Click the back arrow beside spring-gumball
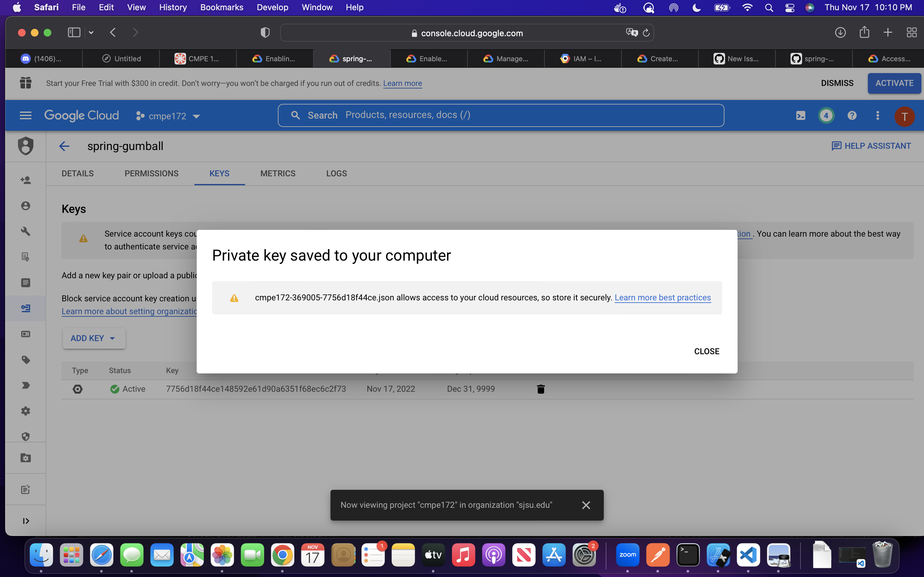The image size is (924, 577). point(64,146)
